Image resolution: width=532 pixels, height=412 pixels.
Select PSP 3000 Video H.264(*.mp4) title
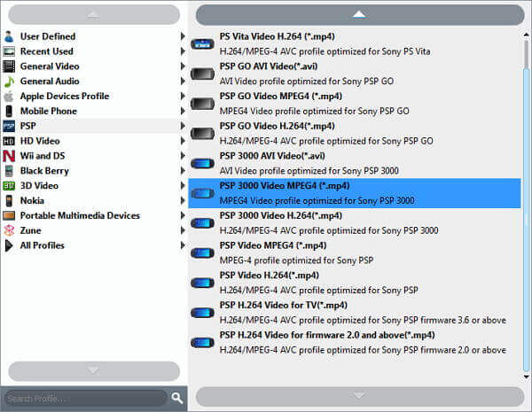(280, 215)
